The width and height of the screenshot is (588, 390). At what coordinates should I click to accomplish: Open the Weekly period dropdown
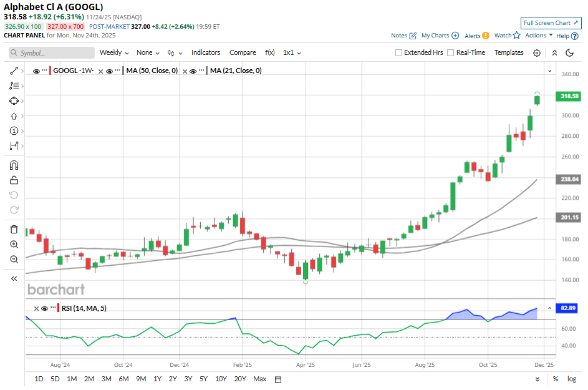114,52
